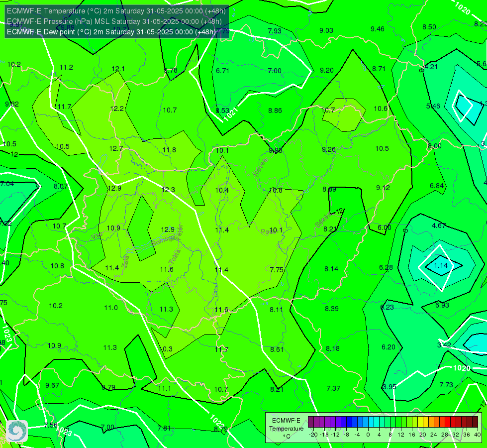Click the 1.14 dew point value
The width and height of the screenshot is (487, 448).
click(x=441, y=265)
